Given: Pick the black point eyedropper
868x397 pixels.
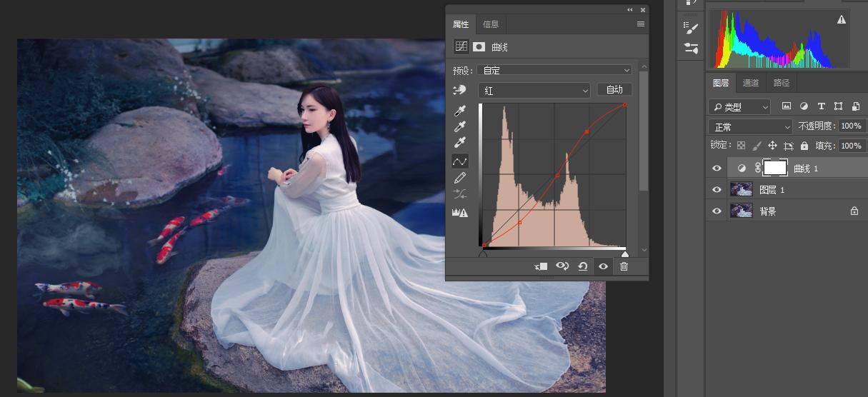Looking at the screenshot, I should pos(460,111).
